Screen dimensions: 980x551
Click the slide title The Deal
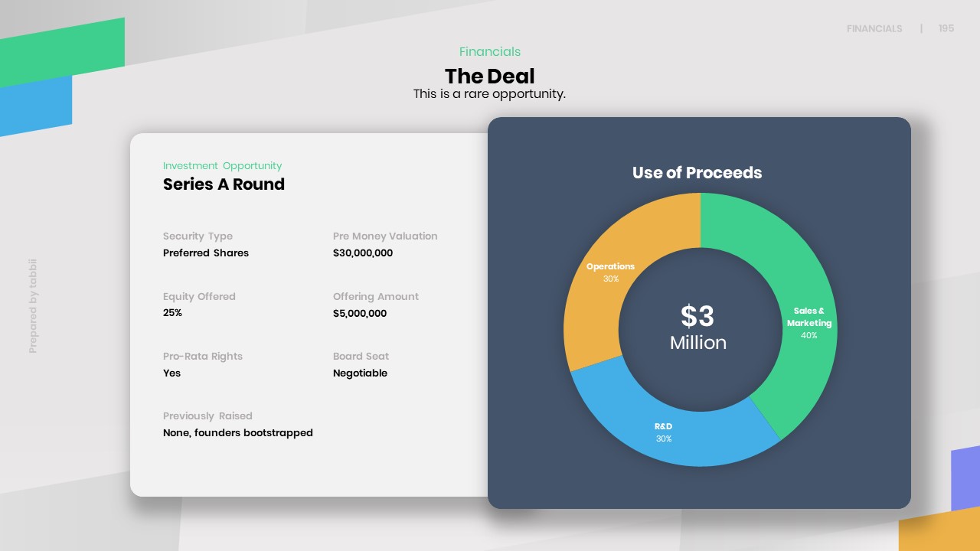(490, 76)
